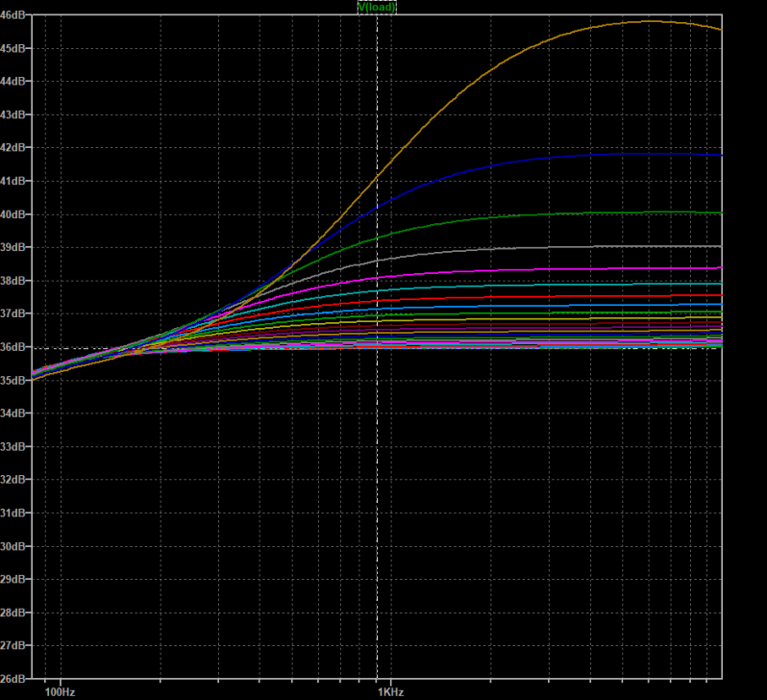Click the cursor crosshair intersection near 1KHz
The height and width of the screenshot is (700, 767).
pos(377,348)
